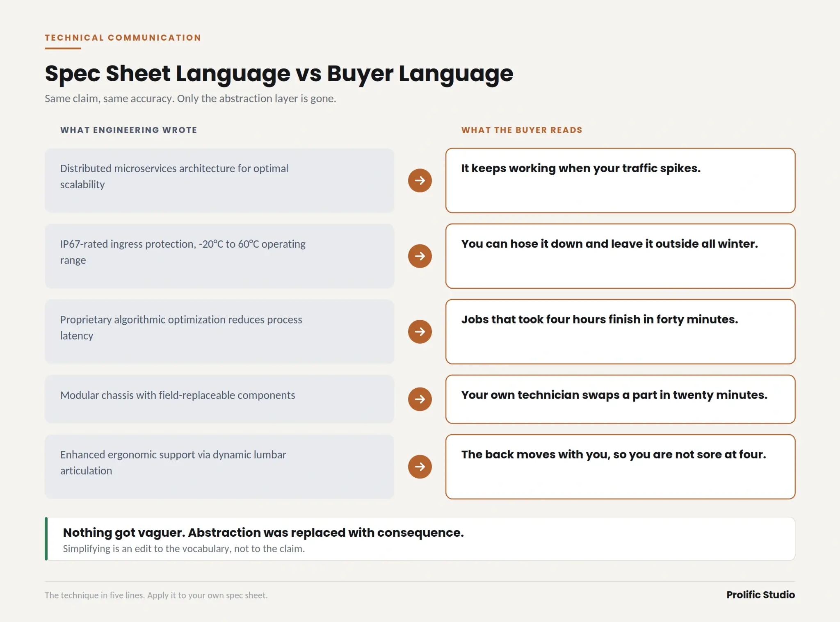Click the 'Technical Communication' category label

point(123,38)
